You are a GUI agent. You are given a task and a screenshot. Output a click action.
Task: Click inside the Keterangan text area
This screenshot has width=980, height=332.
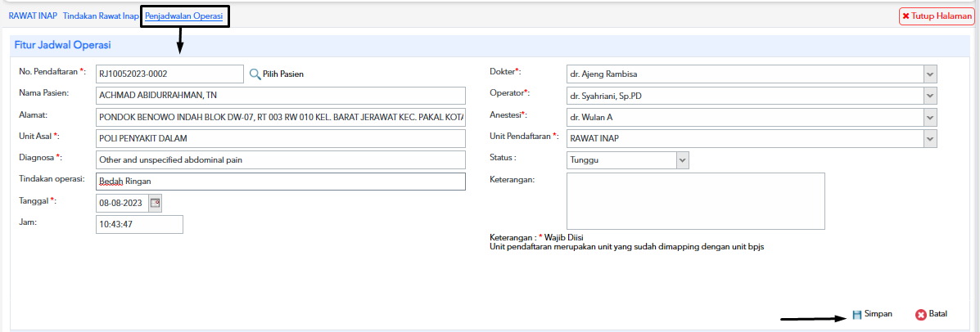(x=696, y=201)
